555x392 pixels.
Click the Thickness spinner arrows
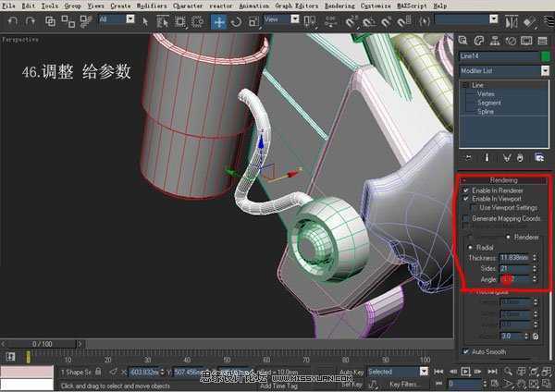tap(535, 258)
